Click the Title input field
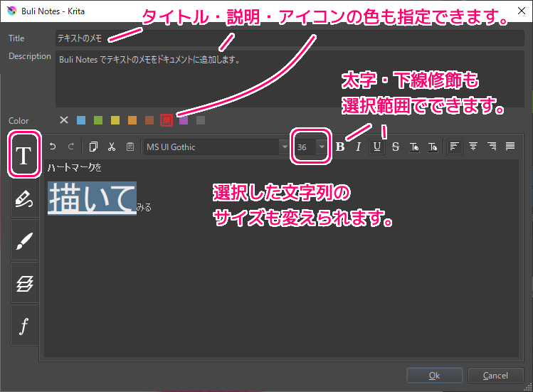Image resolution: width=533 pixels, height=392 pixels. pyautogui.click(x=290, y=38)
